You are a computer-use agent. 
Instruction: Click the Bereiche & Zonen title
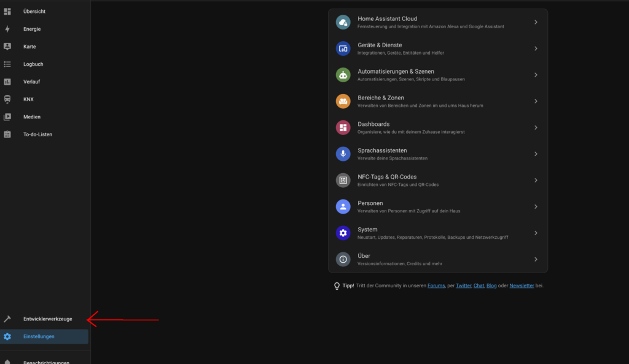(381, 98)
